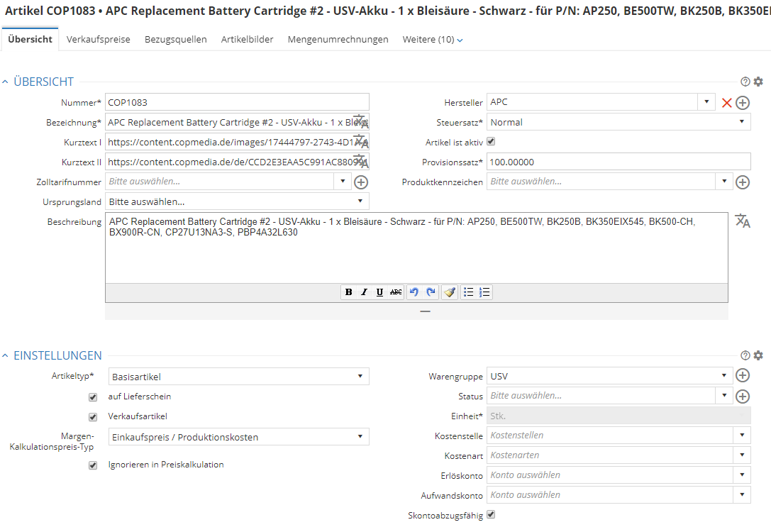Open the Aufwandskonto dropdown
The height and width of the screenshot is (532, 771).
click(x=742, y=495)
